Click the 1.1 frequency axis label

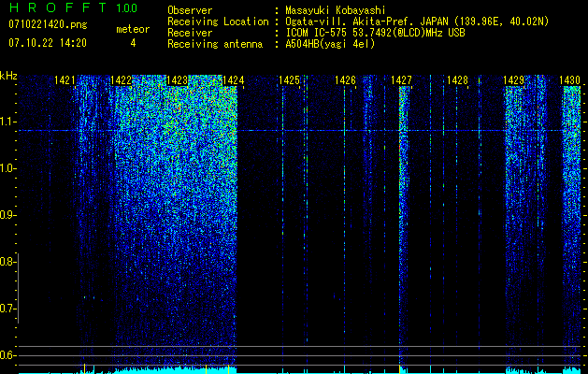click(7, 122)
